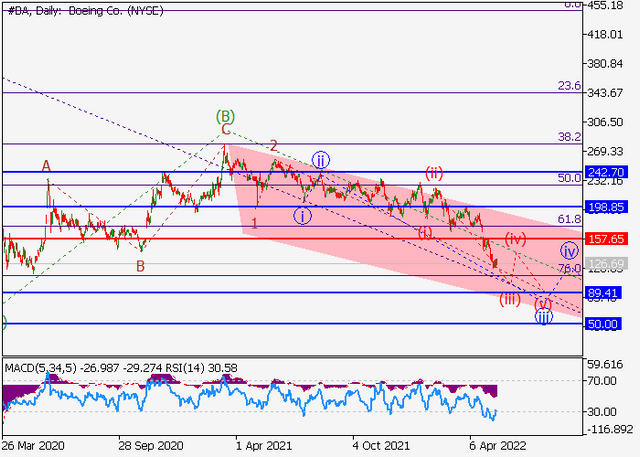This screenshot has width=640, height=457.
Task: Click the chart title #BA Daily Boeing
Action: tap(85, 11)
